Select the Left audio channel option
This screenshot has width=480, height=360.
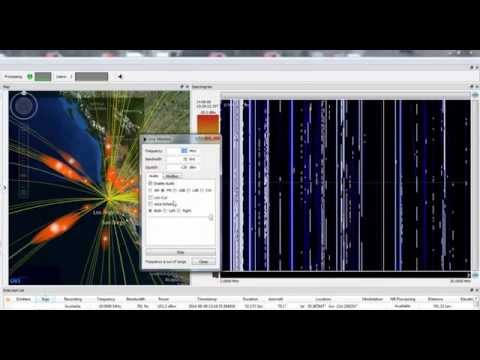165,211
